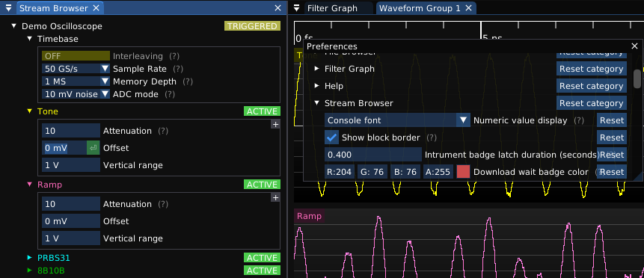Collapse Stream Browser preferences category
This screenshot has height=278, width=644.
pos(316,103)
